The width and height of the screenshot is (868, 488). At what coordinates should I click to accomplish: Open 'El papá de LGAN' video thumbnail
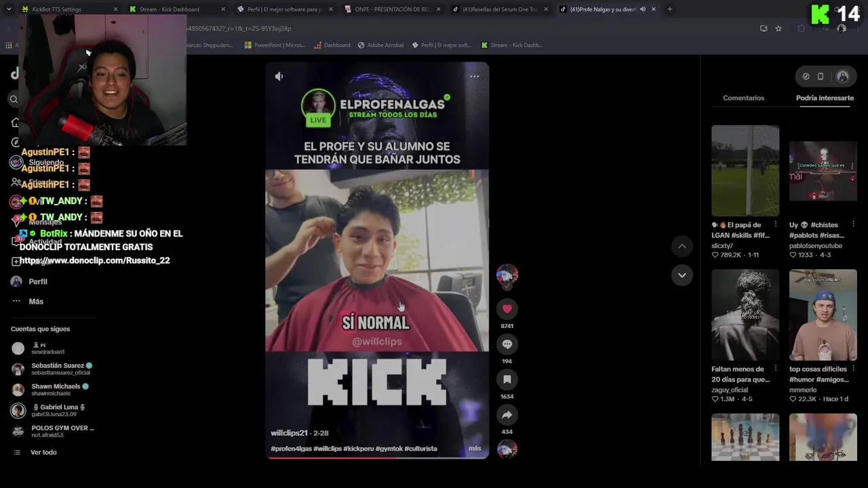(x=745, y=171)
